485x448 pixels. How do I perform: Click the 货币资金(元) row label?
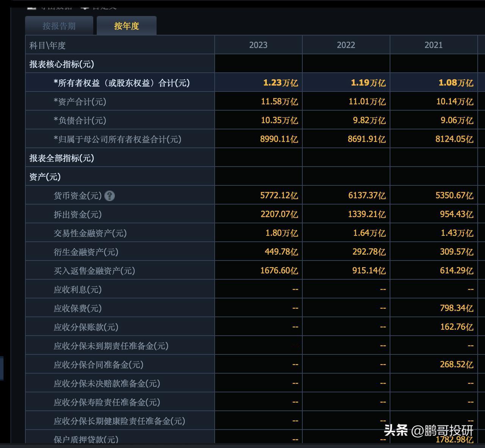click(x=78, y=196)
